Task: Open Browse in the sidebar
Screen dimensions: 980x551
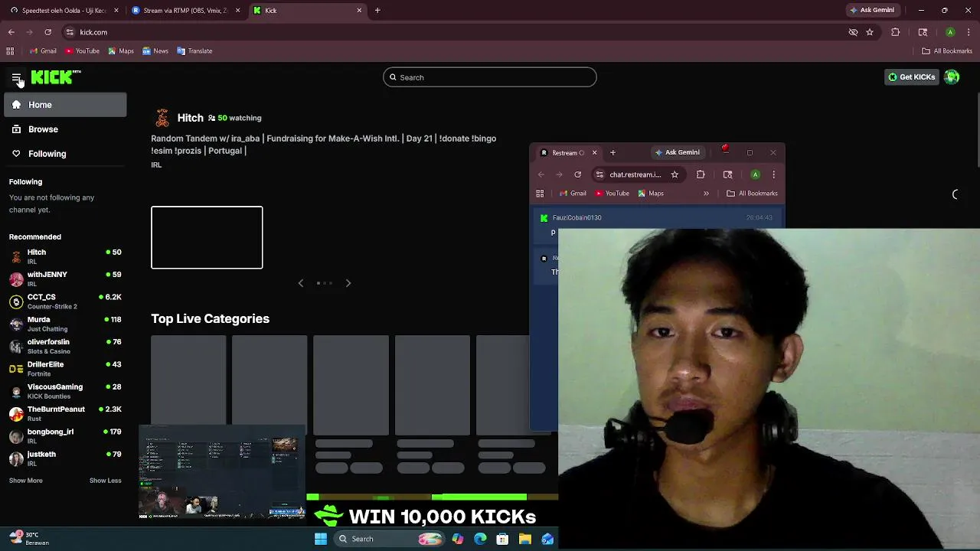Action: (x=65, y=129)
